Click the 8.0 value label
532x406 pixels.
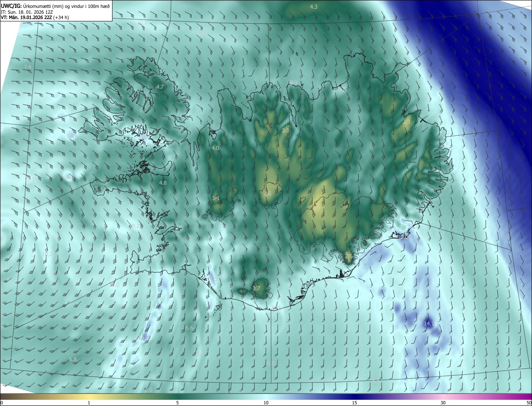pyautogui.click(x=271, y=364)
